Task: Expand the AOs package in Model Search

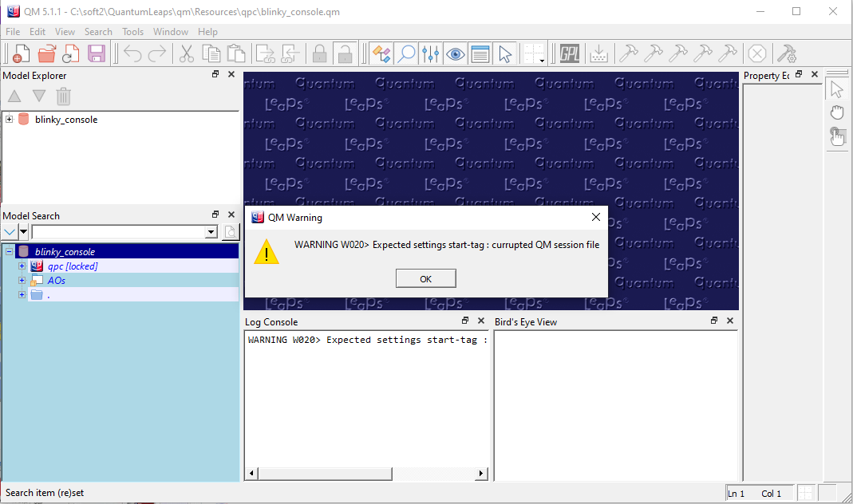Action: [22, 281]
